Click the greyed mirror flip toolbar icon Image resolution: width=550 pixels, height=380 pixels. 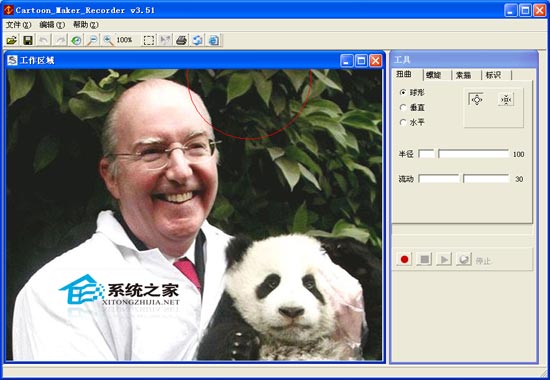click(x=165, y=40)
